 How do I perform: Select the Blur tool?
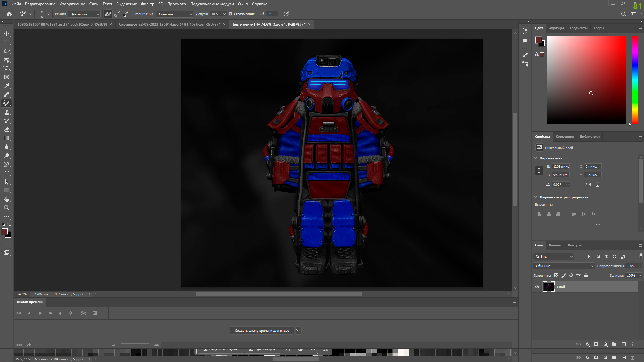tap(7, 147)
